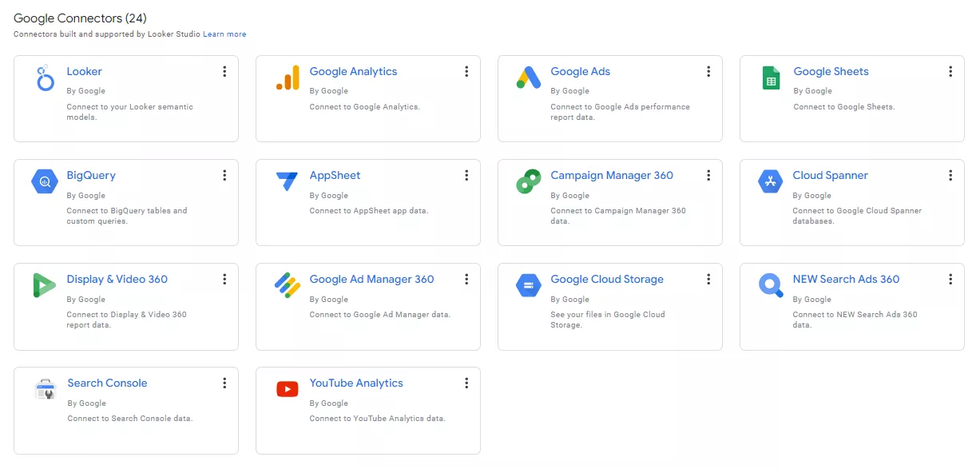Open the Google Ads card's more options menu
Image resolution: width=980 pixels, height=469 pixels.
[708, 72]
